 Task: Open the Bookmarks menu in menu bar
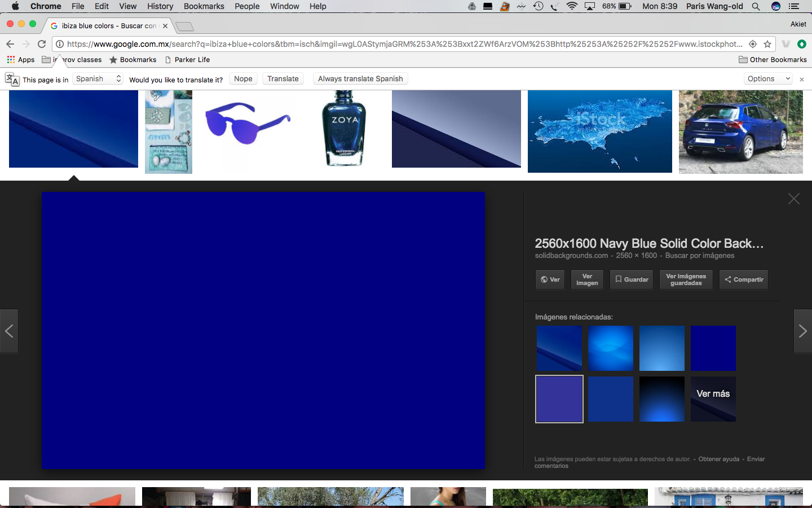click(x=204, y=6)
